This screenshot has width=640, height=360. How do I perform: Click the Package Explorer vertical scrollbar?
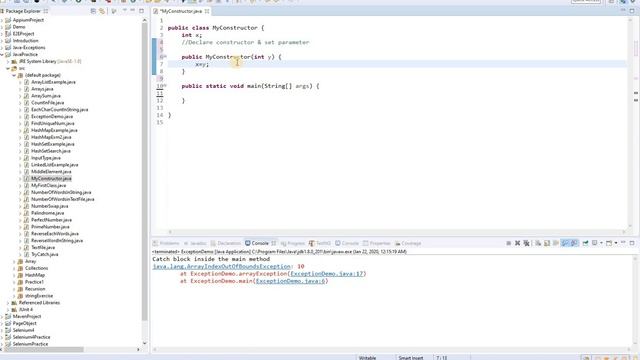tap(144, 171)
